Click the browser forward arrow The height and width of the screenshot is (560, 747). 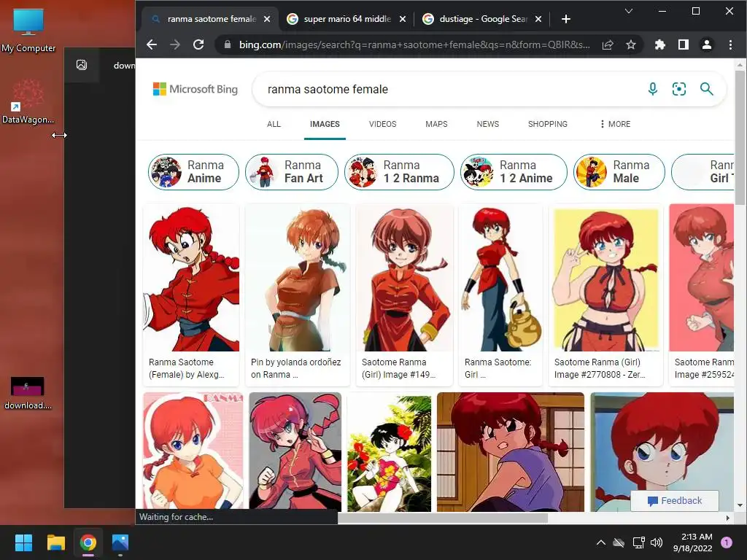175,44
